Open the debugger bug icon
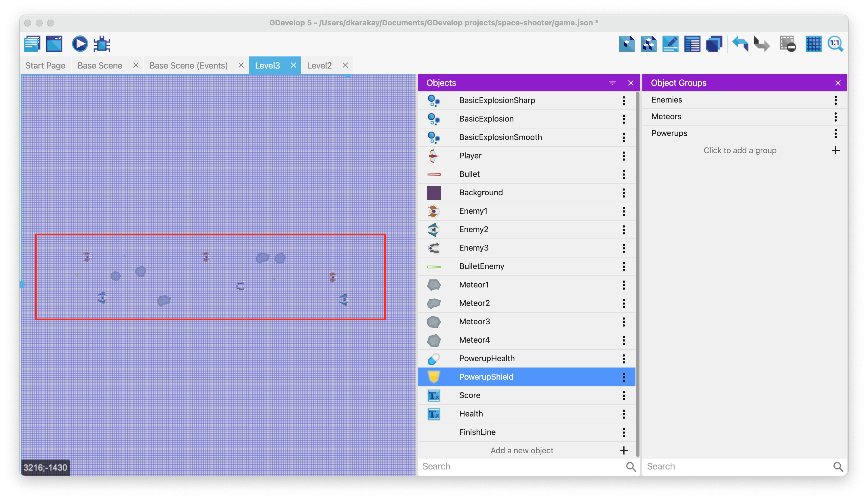868x500 pixels. (102, 44)
